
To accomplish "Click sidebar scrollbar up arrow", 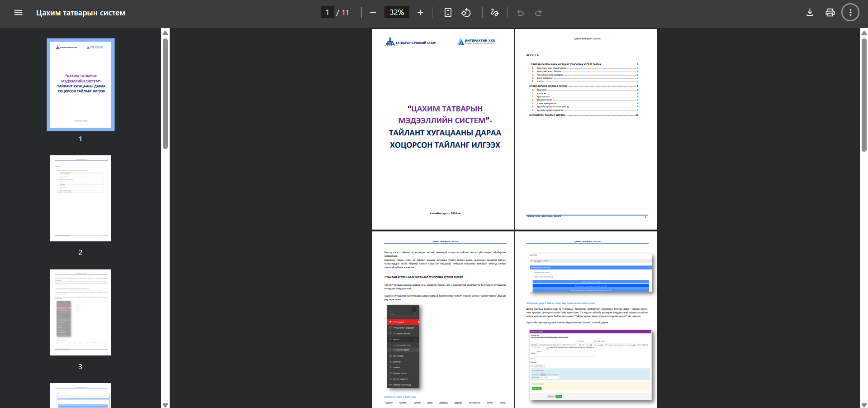I will click(166, 33).
